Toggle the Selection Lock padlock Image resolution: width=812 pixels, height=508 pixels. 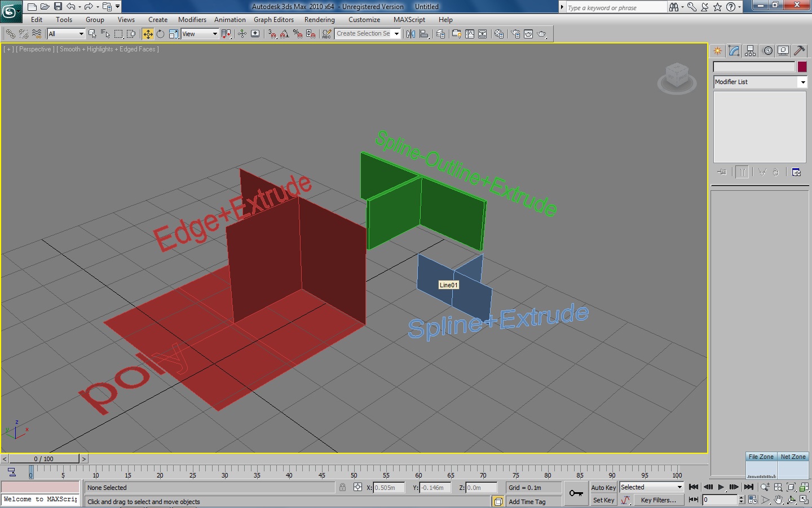coord(342,487)
